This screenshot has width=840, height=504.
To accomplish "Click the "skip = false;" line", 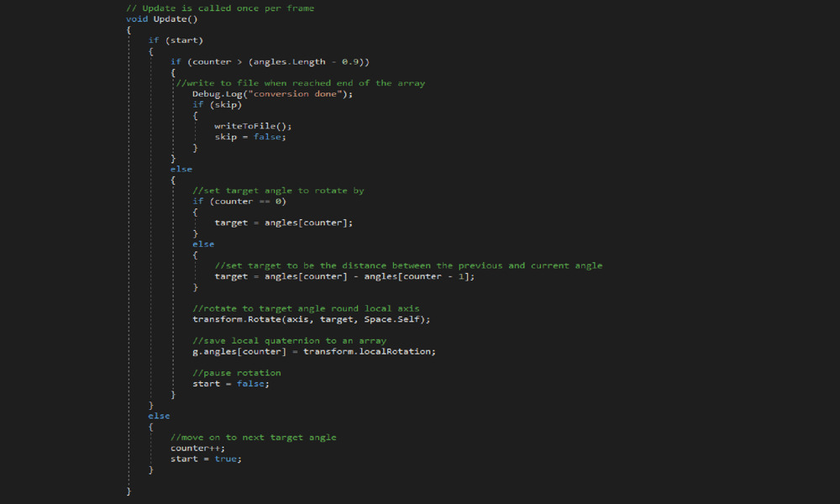I will [x=250, y=137].
